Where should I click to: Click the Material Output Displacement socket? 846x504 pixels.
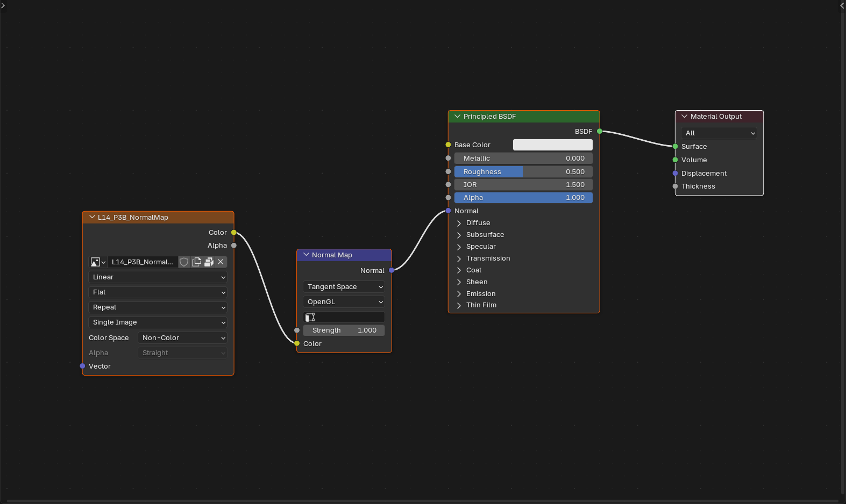[x=675, y=173]
